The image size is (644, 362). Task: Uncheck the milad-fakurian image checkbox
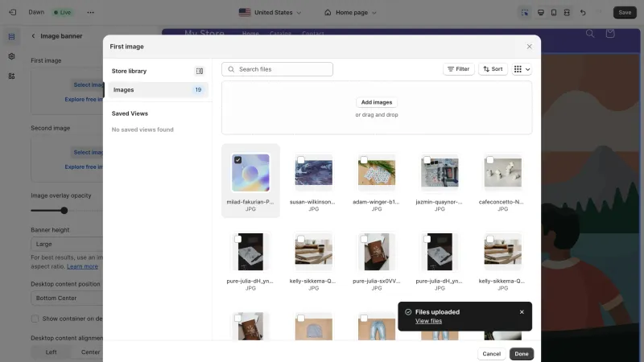(237, 160)
